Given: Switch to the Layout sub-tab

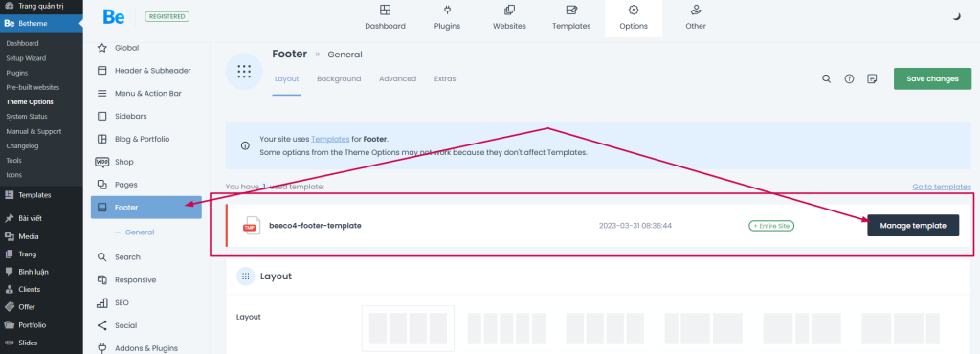Looking at the screenshot, I should (286, 78).
